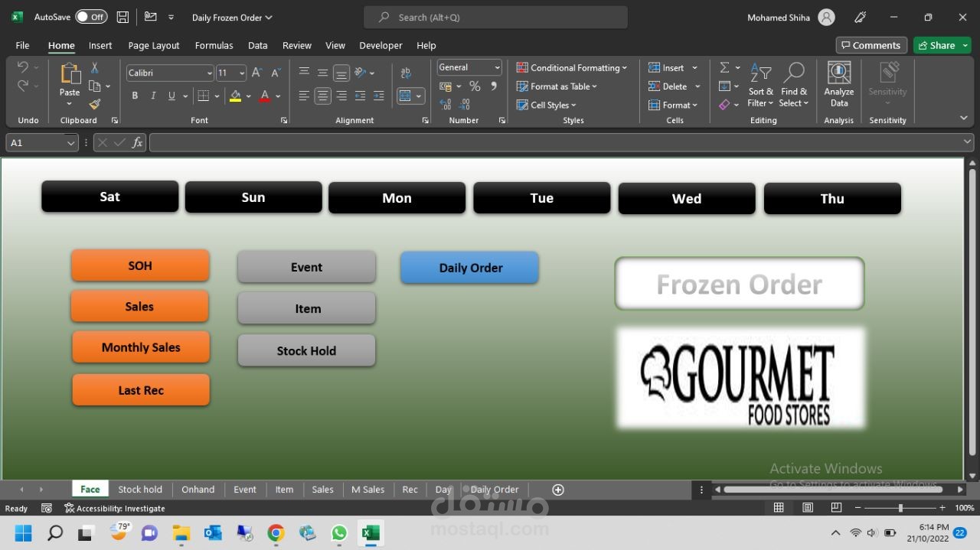Viewport: 980px width, 550px height.
Task: Click the Save icon in title bar
Action: pos(122,17)
